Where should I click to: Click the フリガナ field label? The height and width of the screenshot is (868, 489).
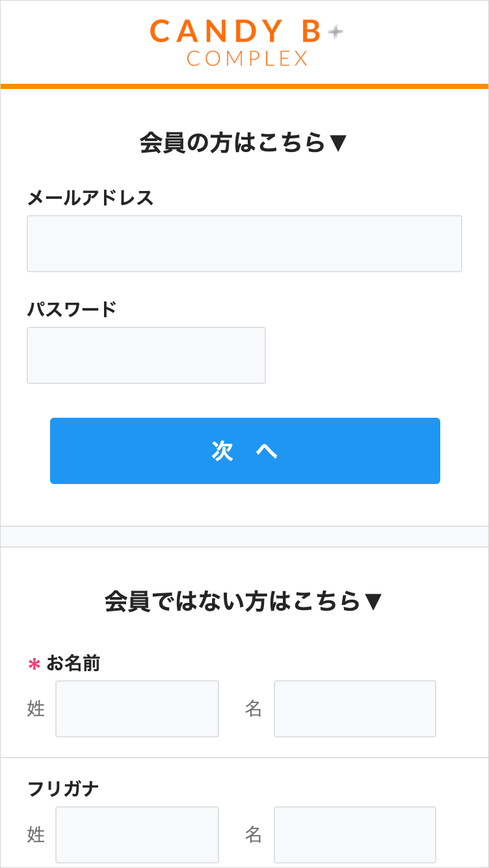(x=63, y=789)
